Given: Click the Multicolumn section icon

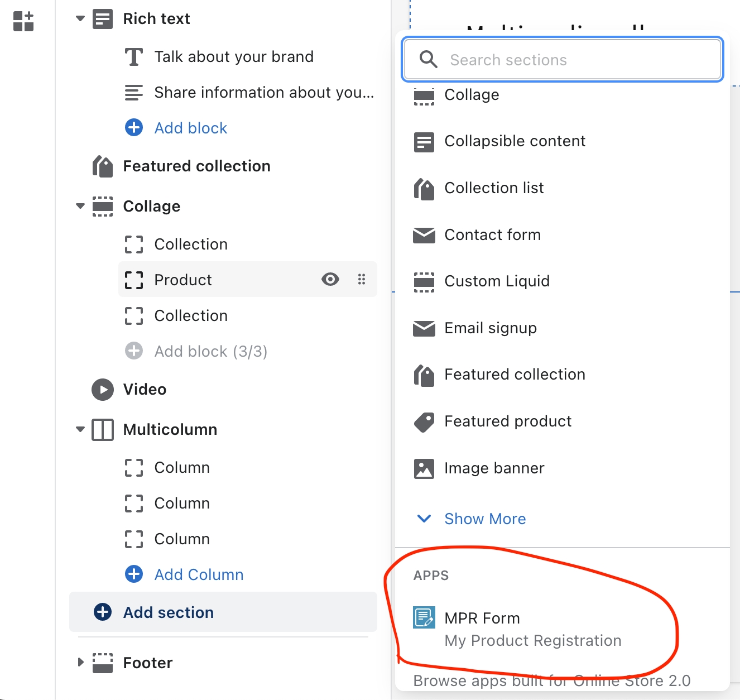Looking at the screenshot, I should pyautogui.click(x=103, y=430).
